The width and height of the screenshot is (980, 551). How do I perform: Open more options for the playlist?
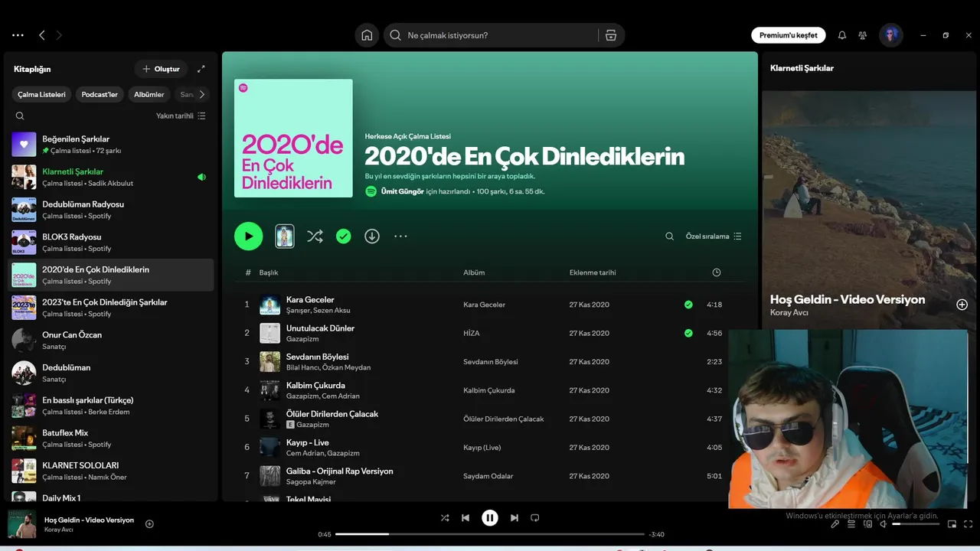[400, 236]
